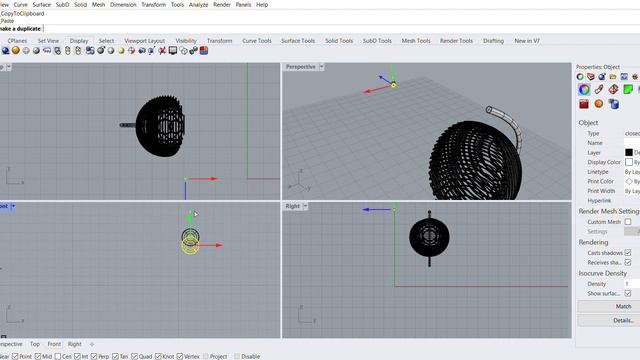Viewport: 640px width, 360px height.
Task: Open the Top viewport title dropdown arrow
Action: (9, 67)
